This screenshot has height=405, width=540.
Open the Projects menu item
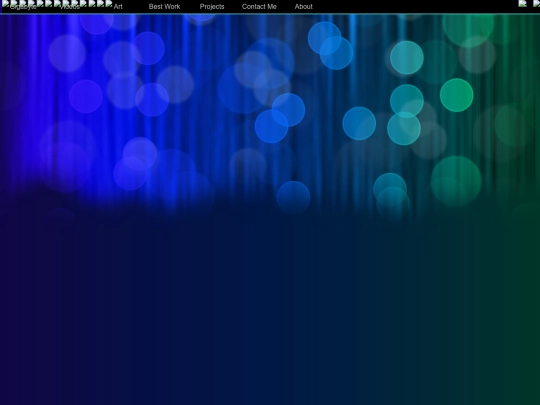click(x=212, y=7)
